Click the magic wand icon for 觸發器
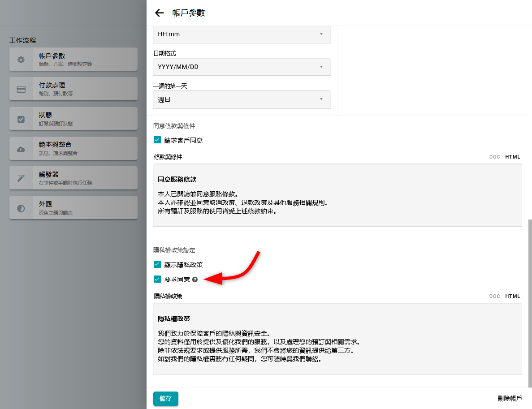Image resolution: width=532 pixels, height=409 pixels. tap(21, 178)
